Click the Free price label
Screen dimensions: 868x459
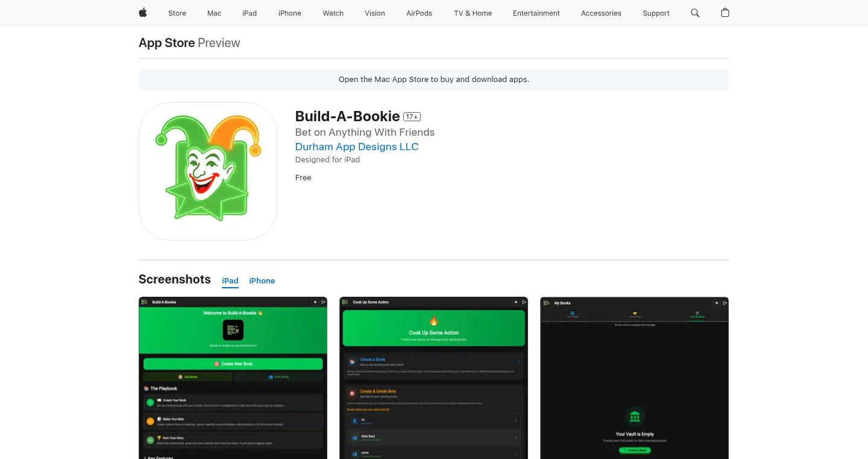(303, 177)
